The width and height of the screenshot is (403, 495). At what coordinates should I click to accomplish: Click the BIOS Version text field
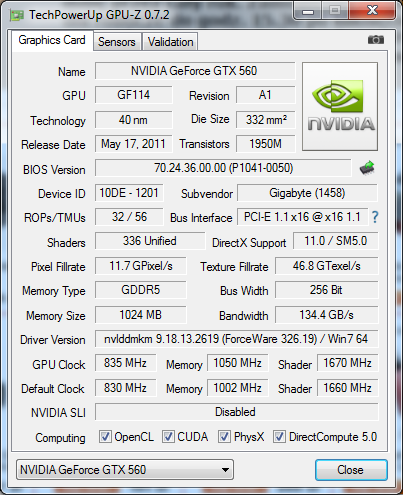point(223,168)
